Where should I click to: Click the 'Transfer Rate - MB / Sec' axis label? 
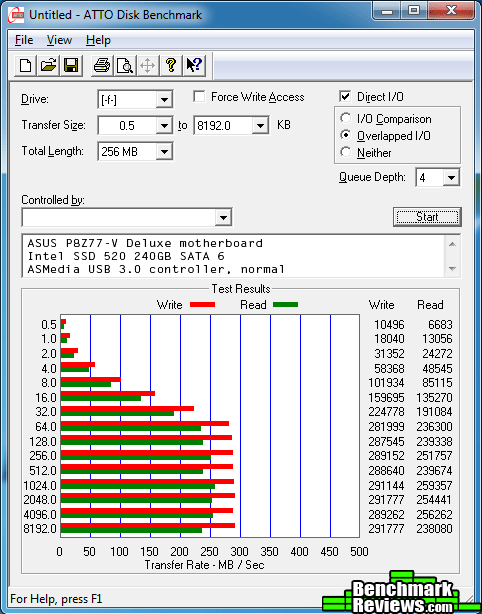click(x=204, y=565)
